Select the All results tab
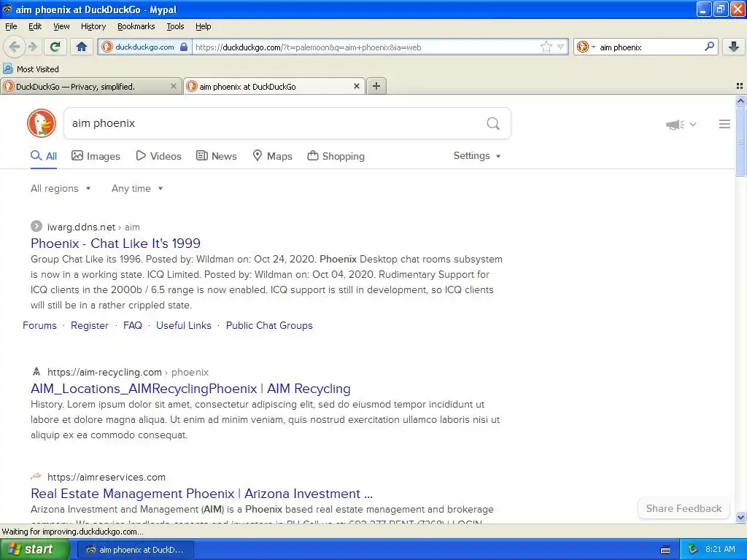The image size is (747, 560). [44, 156]
